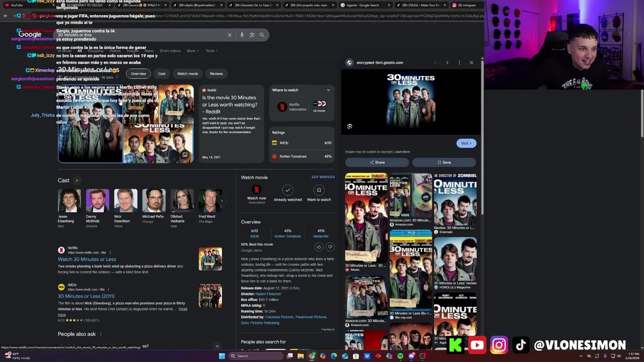Open the Reddit worth watching discussion card

click(230, 125)
